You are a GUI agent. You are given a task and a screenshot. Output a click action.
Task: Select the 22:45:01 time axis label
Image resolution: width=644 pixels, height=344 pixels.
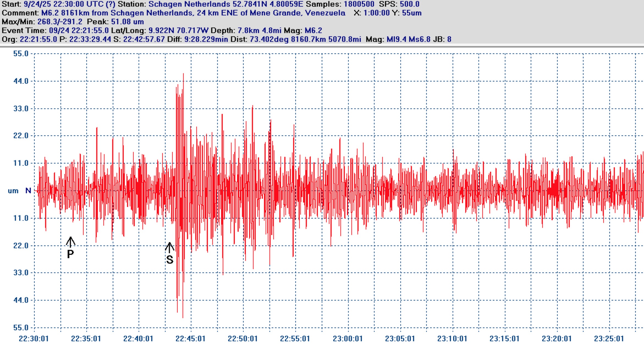[x=190, y=338]
